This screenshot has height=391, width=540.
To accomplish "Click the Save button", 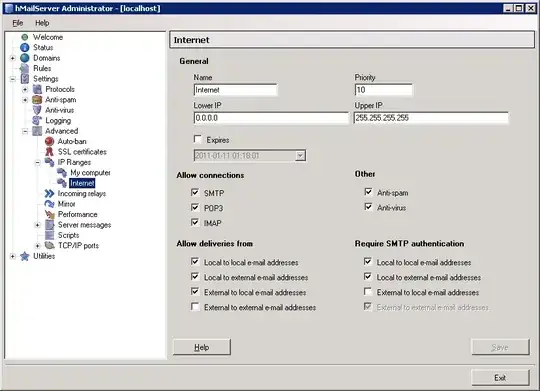I will tap(500, 347).
